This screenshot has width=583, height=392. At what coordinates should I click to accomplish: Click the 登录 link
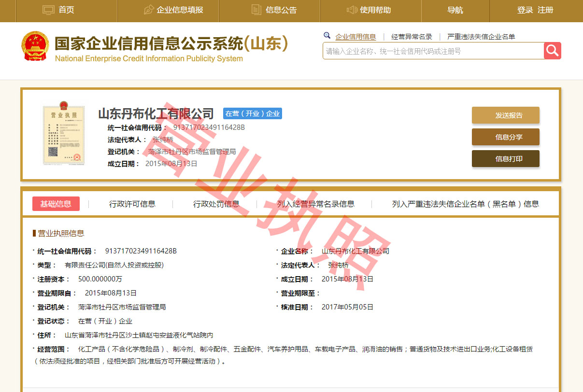tap(525, 10)
